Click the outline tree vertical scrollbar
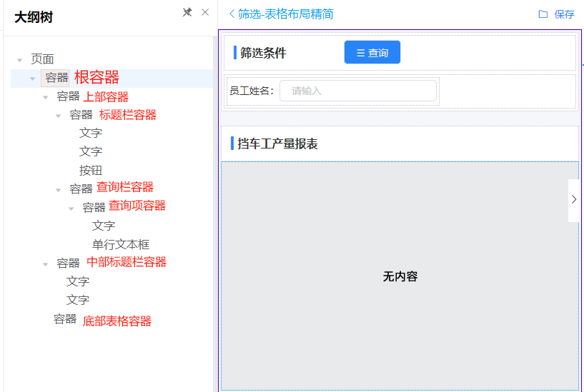 (215, 214)
